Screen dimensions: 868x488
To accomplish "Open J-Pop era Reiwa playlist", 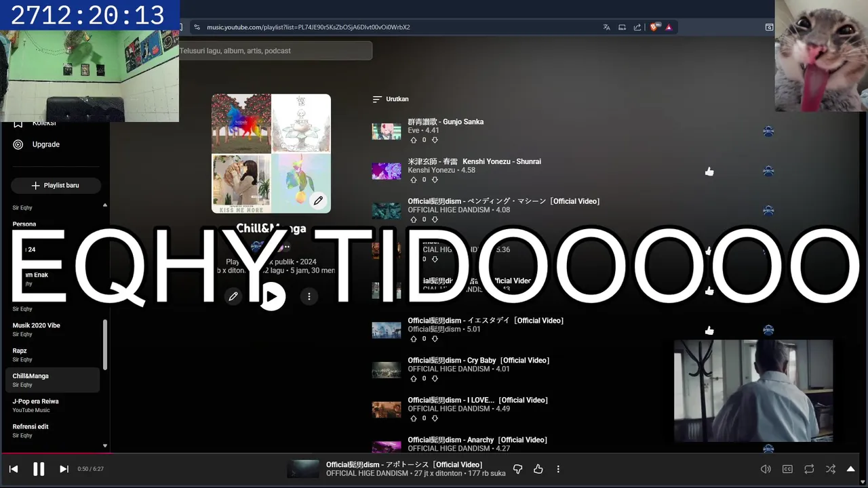I will pos(54,405).
